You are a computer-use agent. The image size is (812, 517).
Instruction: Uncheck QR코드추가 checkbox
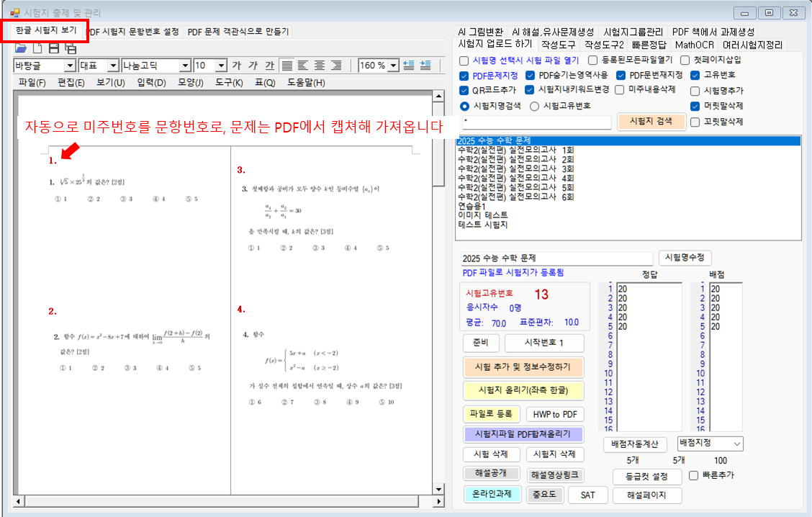(464, 91)
